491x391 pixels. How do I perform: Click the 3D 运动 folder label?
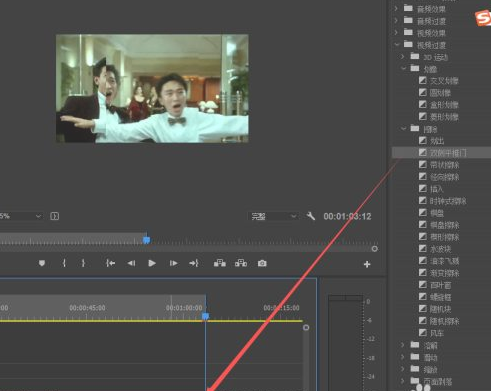[x=435, y=57]
